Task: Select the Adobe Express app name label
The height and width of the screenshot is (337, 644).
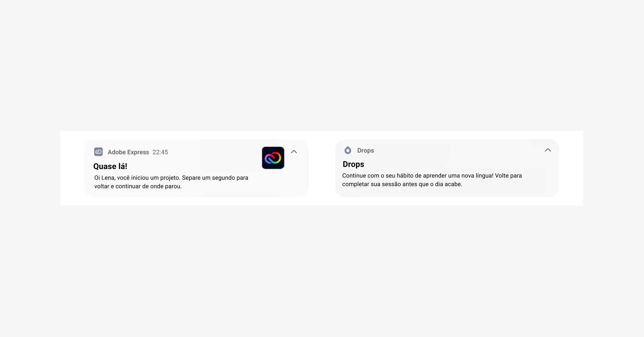Action: click(x=128, y=152)
